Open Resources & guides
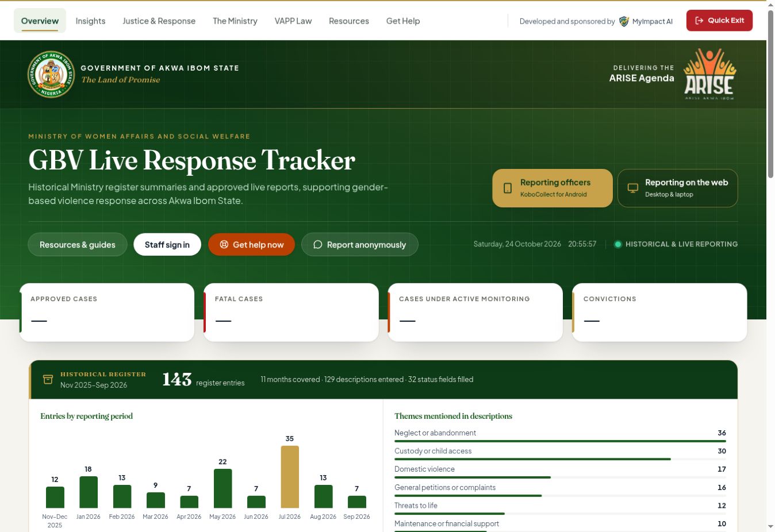775x532 pixels. [x=78, y=245]
